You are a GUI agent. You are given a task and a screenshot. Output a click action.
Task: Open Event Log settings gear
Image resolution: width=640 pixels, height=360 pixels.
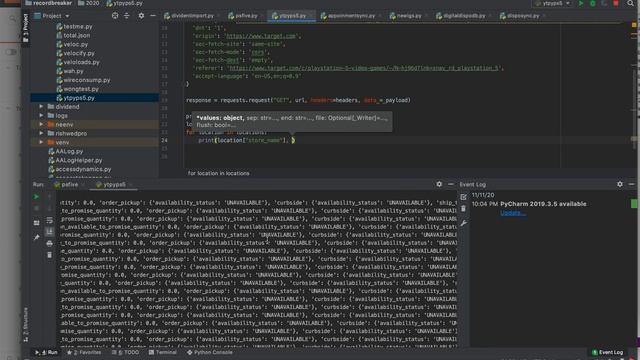(620, 184)
